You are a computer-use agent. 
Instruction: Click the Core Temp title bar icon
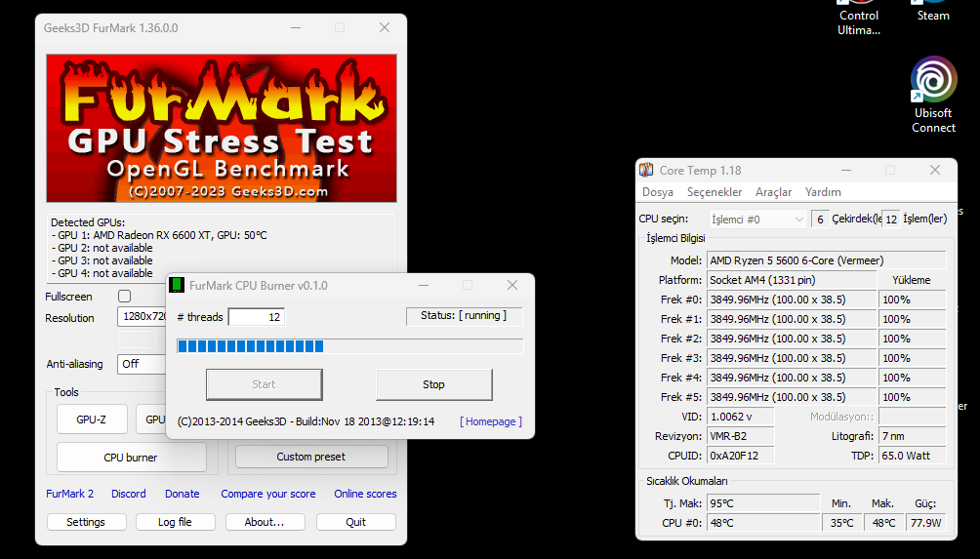(x=646, y=170)
